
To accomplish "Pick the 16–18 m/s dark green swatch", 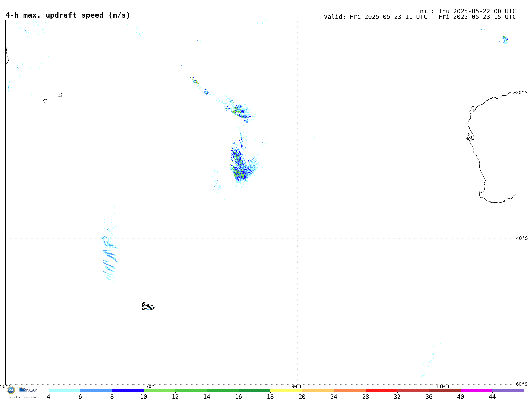I will pyautogui.click(x=254, y=390).
